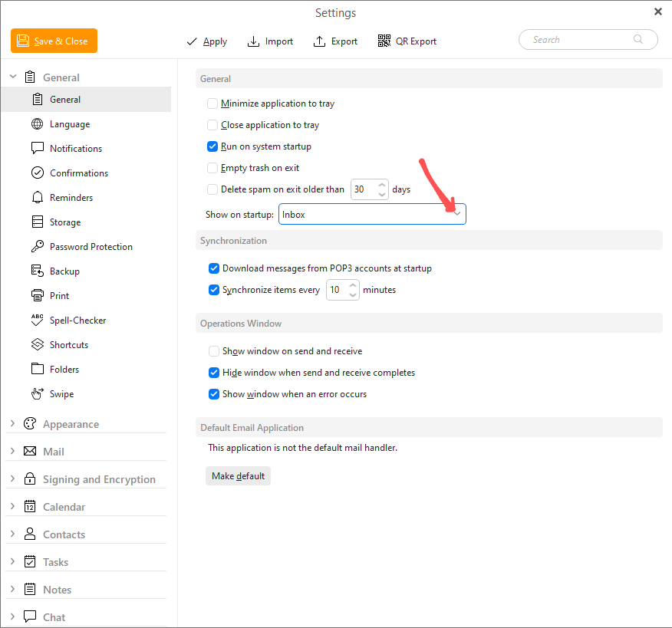Click the Import download arrow icon

coord(253,41)
